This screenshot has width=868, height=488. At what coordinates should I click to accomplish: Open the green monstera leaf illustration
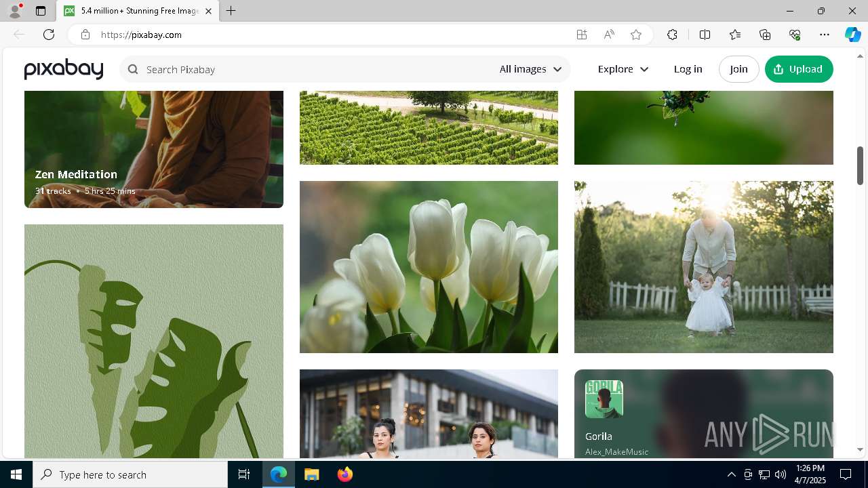click(154, 341)
